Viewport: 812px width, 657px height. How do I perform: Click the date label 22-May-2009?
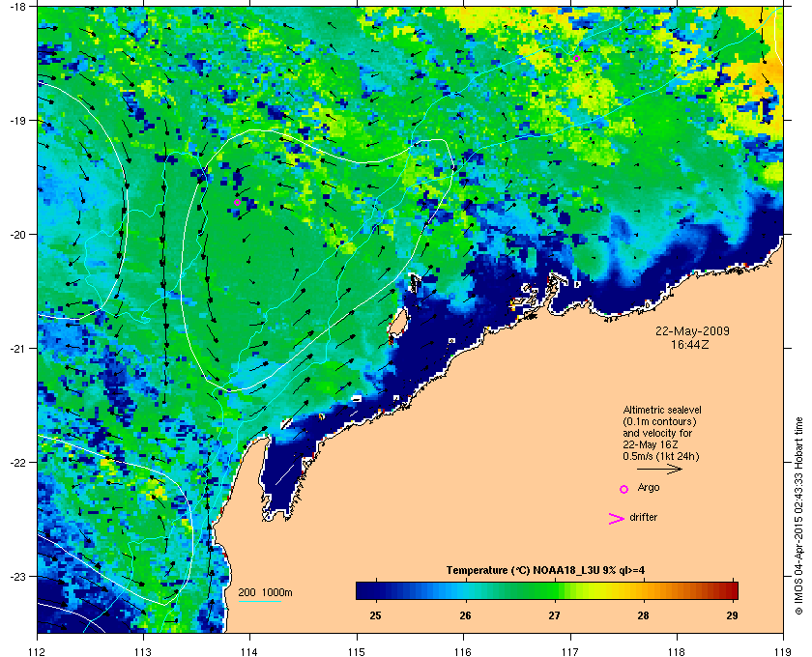(x=692, y=330)
